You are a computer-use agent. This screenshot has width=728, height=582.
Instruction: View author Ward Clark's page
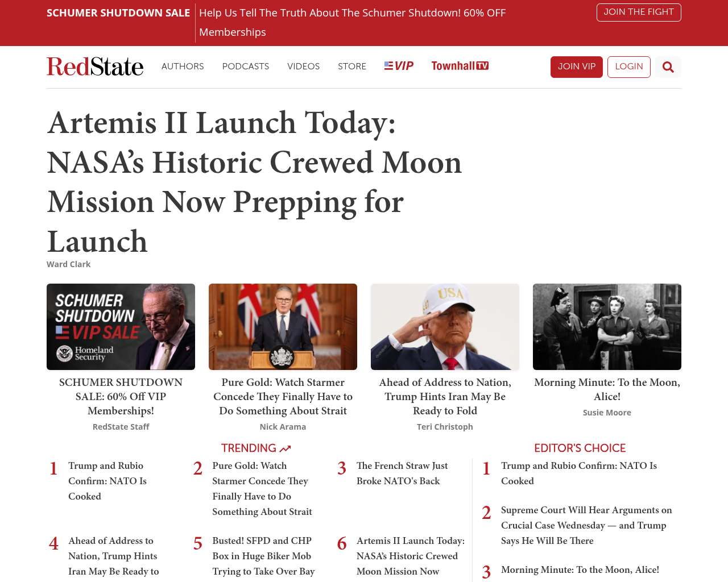(68, 264)
